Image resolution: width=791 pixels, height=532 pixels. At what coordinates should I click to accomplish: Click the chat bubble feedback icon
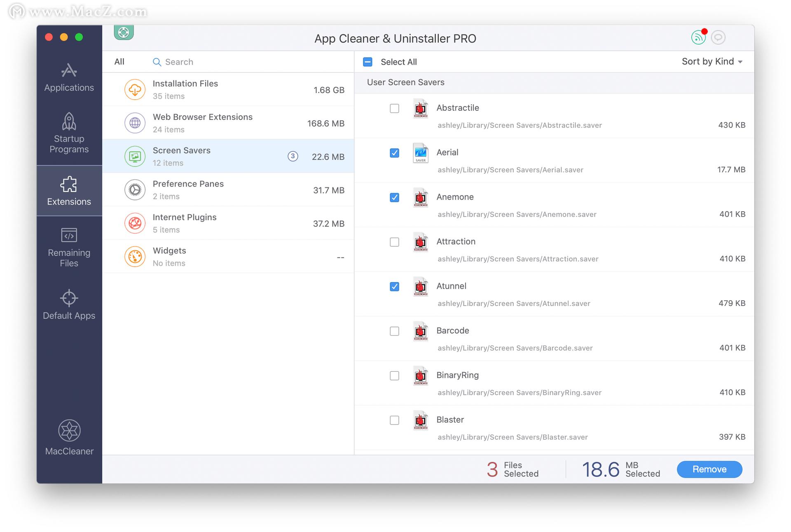pos(718,37)
